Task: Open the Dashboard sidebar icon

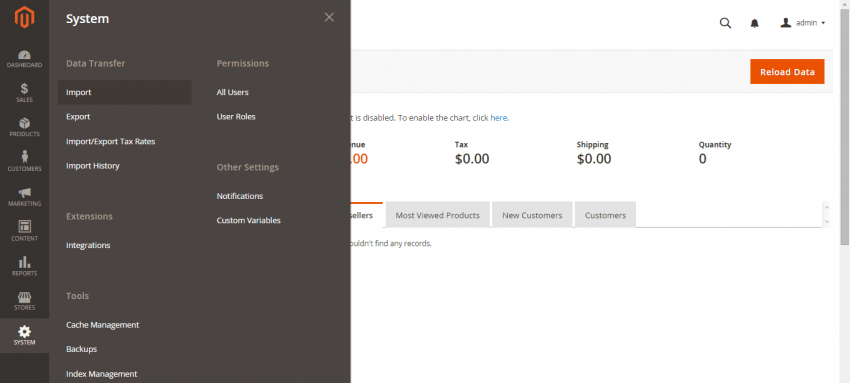Action: (24, 59)
